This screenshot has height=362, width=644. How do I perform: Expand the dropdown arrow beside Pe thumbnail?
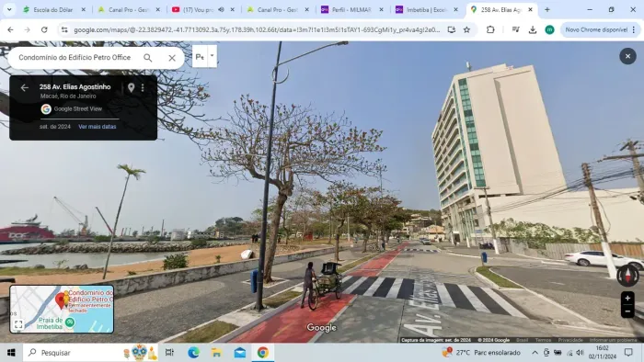pos(213,56)
